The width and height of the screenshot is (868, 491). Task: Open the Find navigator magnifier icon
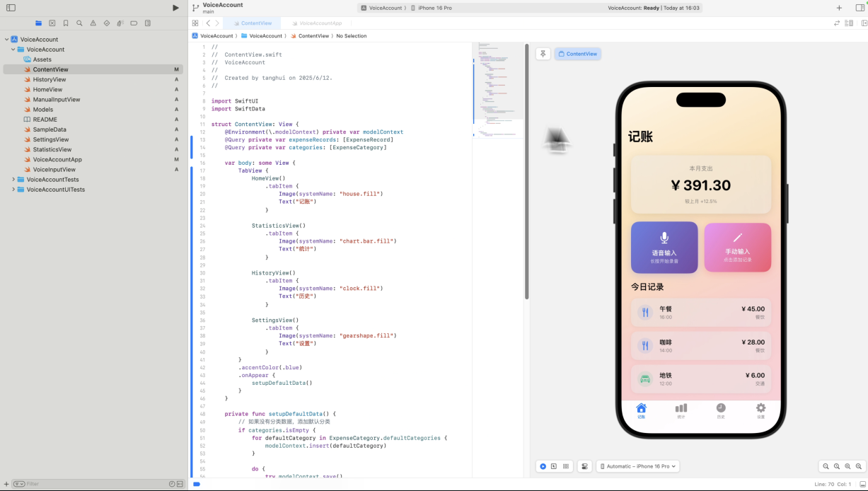79,23
